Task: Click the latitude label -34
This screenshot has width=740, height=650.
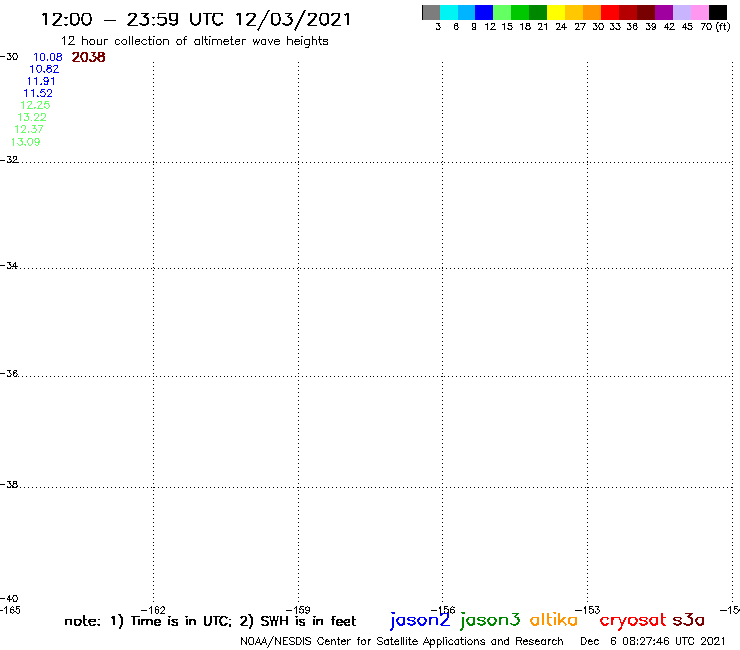Action: pos(9,266)
